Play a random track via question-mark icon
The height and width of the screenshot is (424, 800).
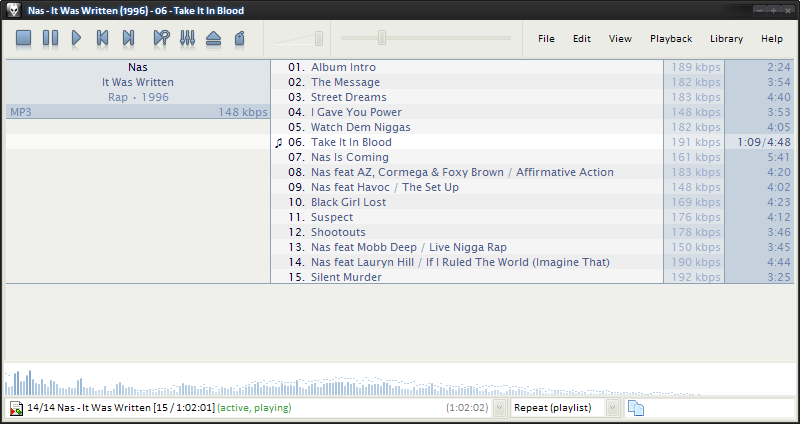click(x=161, y=38)
